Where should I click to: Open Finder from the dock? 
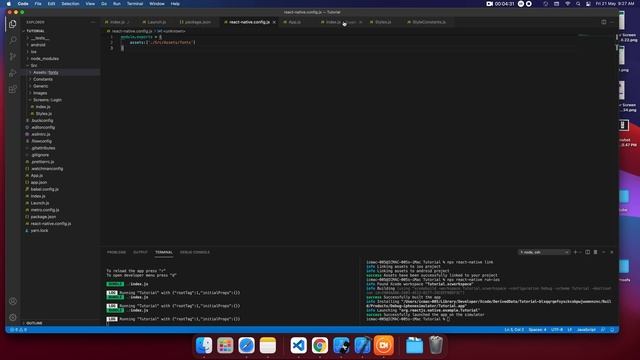(x=204, y=345)
